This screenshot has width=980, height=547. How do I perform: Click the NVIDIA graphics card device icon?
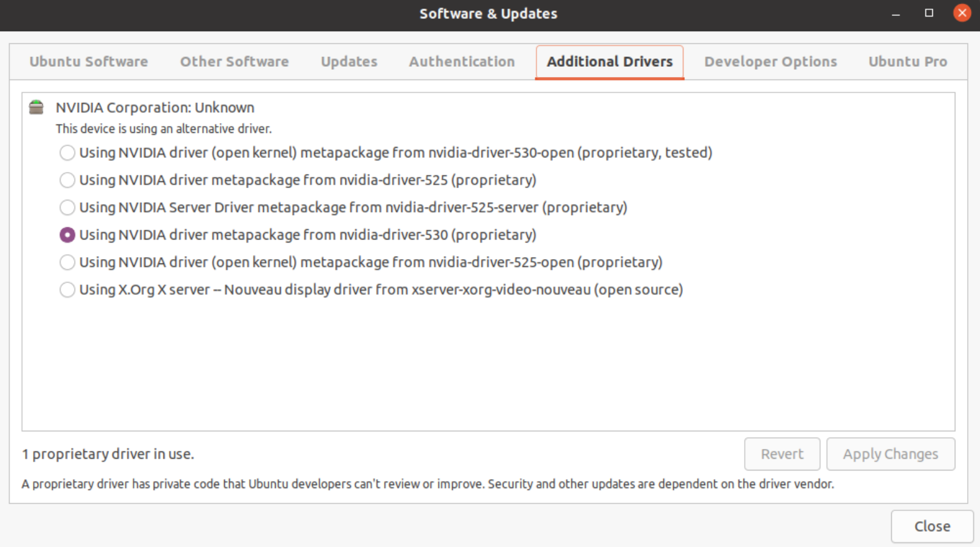pyautogui.click(x=36, y=107)
